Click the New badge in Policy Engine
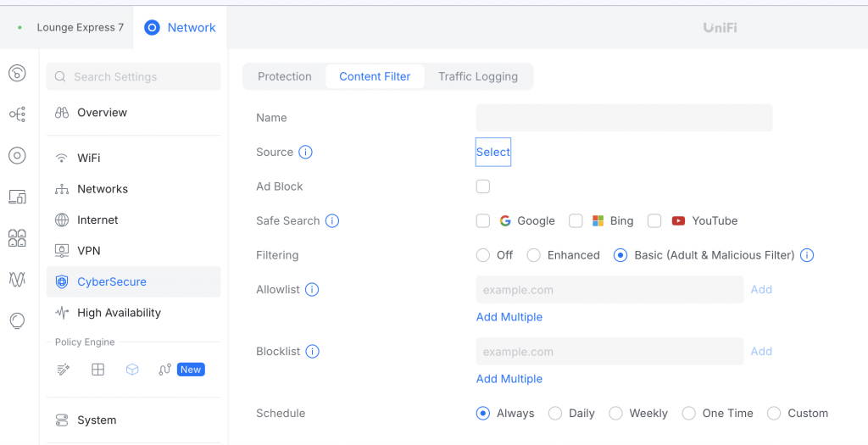868x445 pixels. click(191, 370)
